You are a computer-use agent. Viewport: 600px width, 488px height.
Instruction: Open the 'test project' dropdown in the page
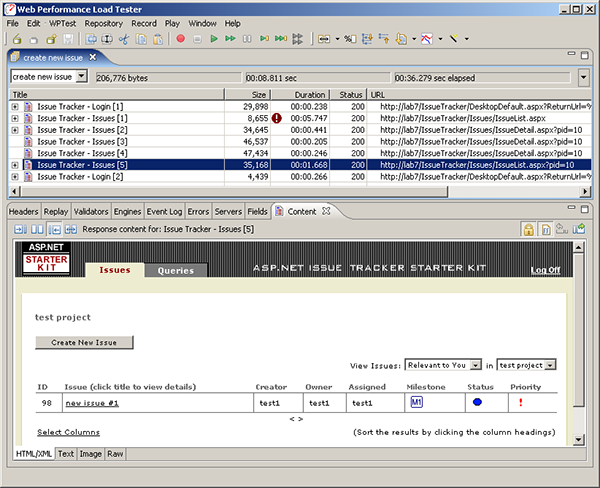tap(550, 365)
